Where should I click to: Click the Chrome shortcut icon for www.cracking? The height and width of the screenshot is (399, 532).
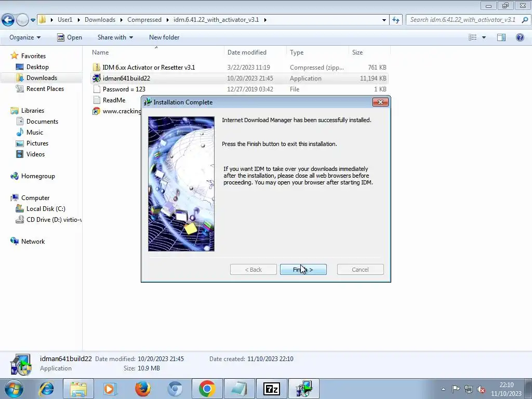tap(97, 111)
